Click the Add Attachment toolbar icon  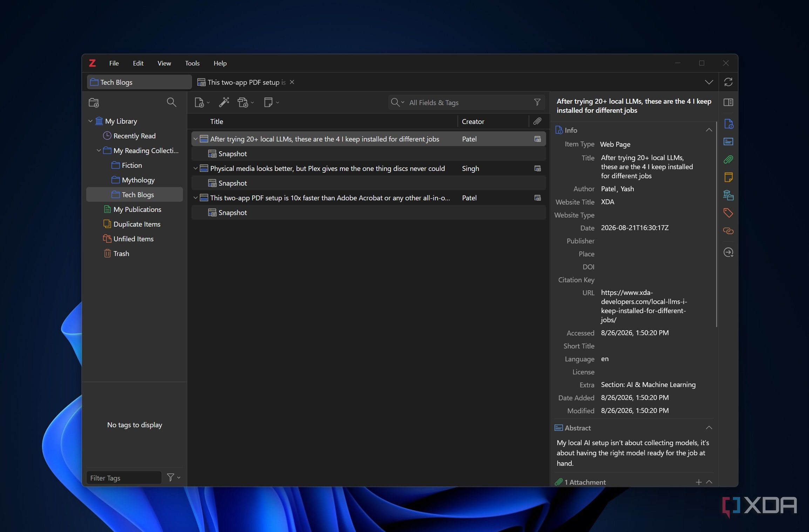click(243, 103)
